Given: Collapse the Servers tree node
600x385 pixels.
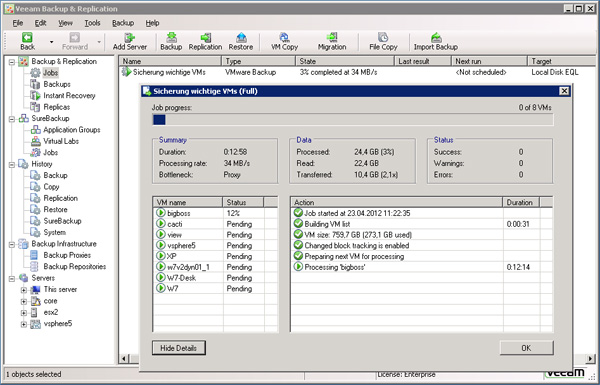Looking at the screenshot, I should coord(12,278).
